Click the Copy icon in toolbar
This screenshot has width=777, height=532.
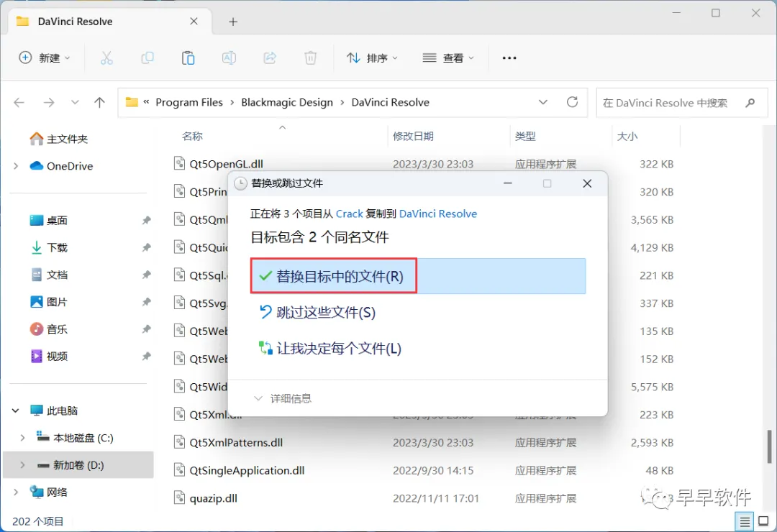pos(147,58)
